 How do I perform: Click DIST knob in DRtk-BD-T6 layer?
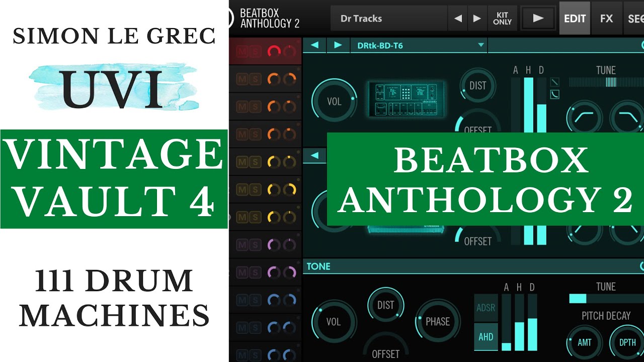click(x=477, y=85)
